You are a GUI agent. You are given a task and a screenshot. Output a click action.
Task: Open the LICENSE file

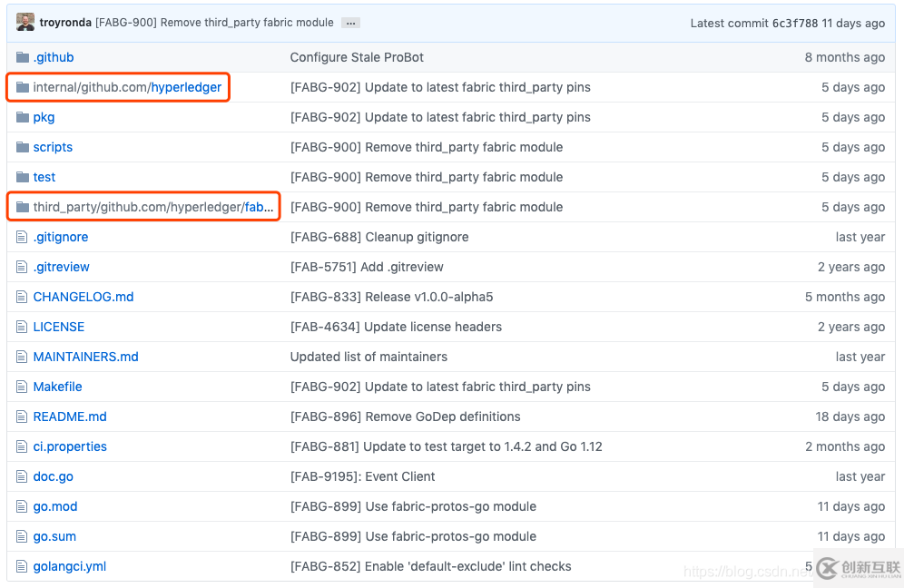click(x=59, y=327)
